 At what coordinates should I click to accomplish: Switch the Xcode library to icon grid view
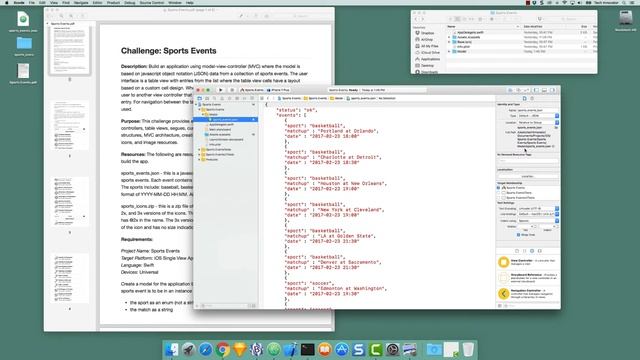tap(500, 306)
